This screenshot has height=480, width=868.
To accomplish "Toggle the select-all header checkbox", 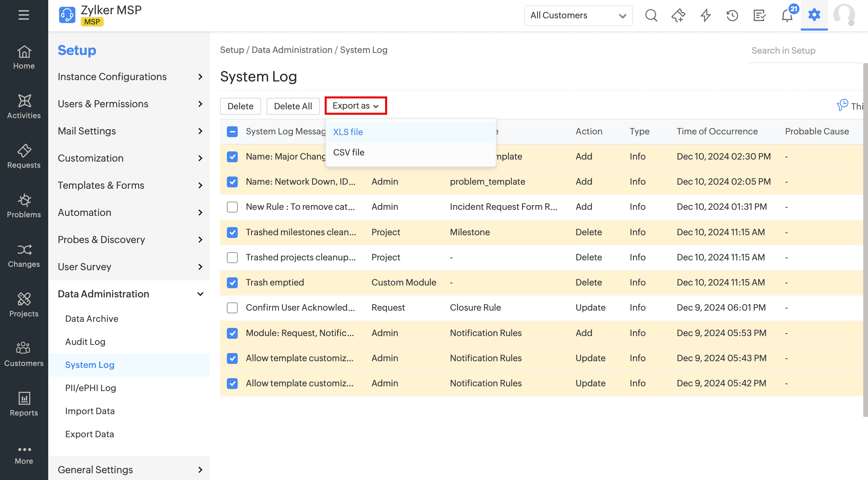I will [x=232, y=131].
